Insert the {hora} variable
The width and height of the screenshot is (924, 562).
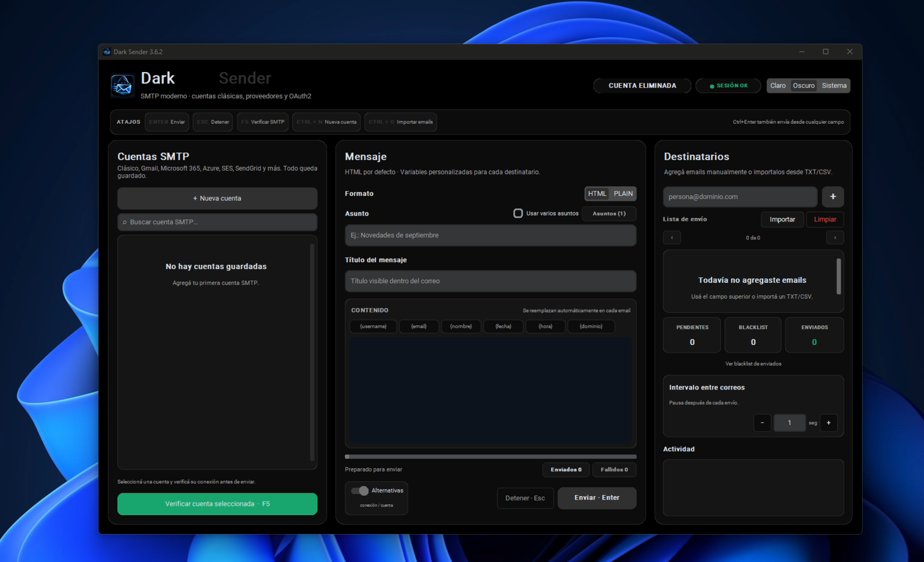point(545,326)
